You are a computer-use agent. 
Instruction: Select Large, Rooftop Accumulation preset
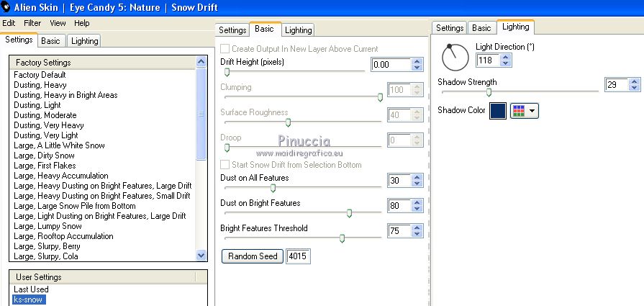click(63, 236)
